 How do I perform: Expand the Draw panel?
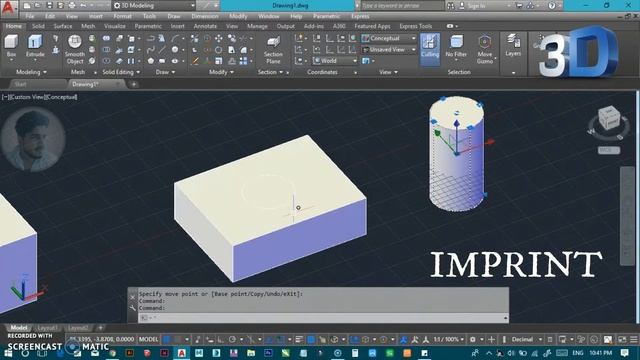click(x=165, y=72)
